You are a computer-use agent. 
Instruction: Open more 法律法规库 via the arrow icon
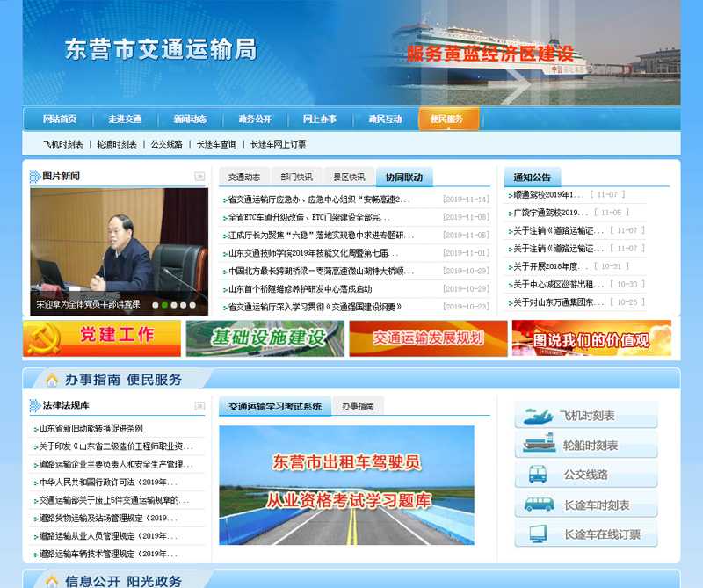click(199, 406)
